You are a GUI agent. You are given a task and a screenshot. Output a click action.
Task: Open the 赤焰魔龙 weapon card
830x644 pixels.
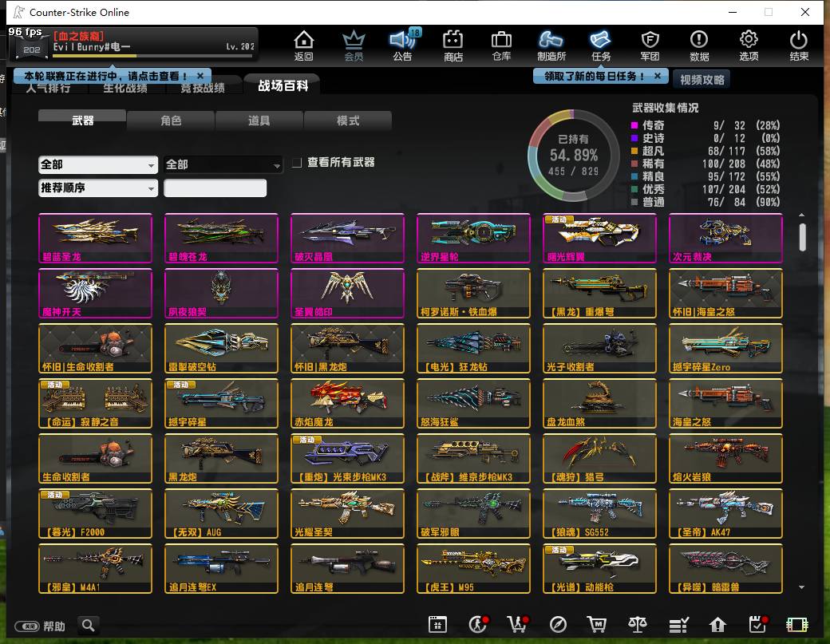(347, 403)
